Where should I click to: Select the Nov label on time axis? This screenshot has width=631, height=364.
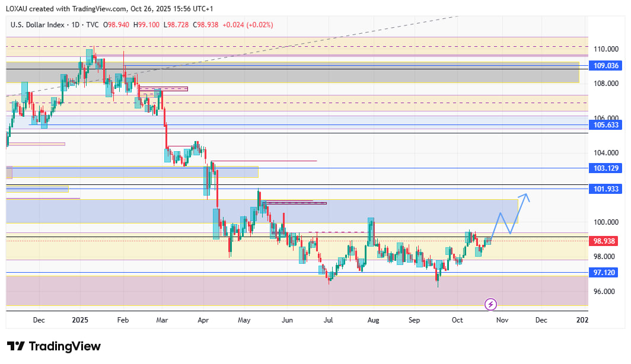pos(502,320)
